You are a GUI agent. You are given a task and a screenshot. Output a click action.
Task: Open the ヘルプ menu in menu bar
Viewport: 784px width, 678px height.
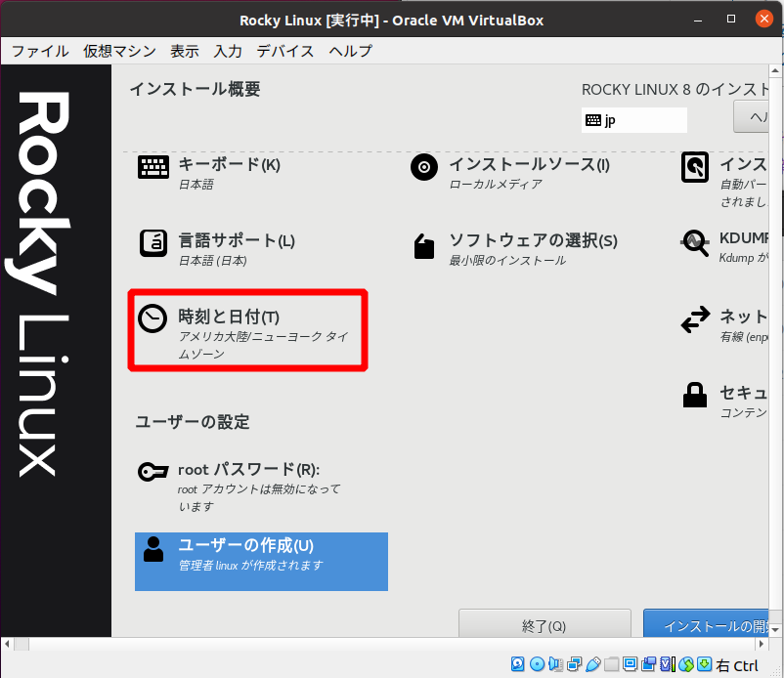(351, 51)
